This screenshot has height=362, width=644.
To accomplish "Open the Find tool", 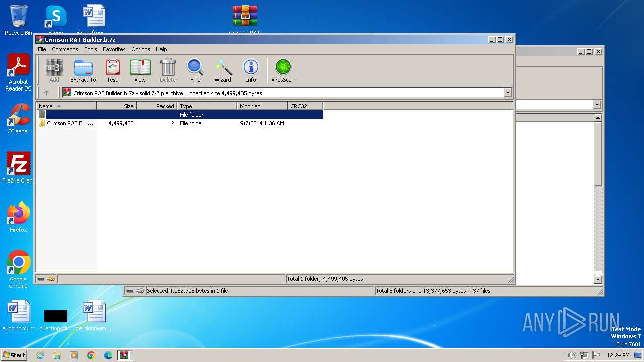I will (x=195, y=70).
